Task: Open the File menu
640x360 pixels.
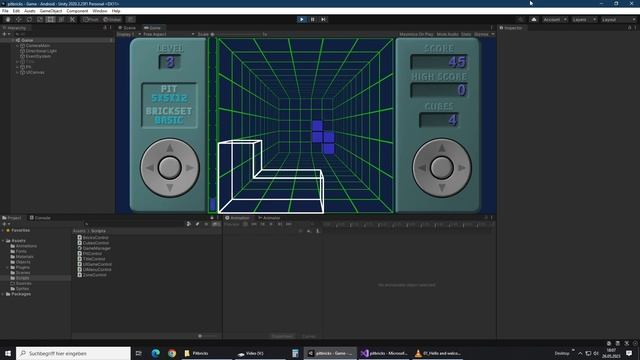Action: 5,11
